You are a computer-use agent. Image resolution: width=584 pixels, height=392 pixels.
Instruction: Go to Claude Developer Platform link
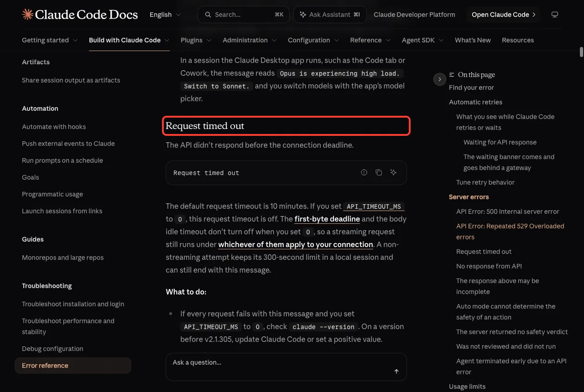click(414, 15)
